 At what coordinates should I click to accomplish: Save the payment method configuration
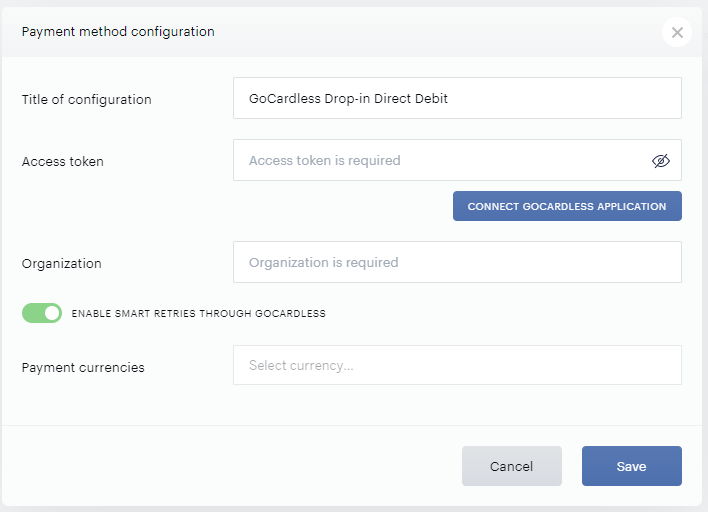point(631,466)
